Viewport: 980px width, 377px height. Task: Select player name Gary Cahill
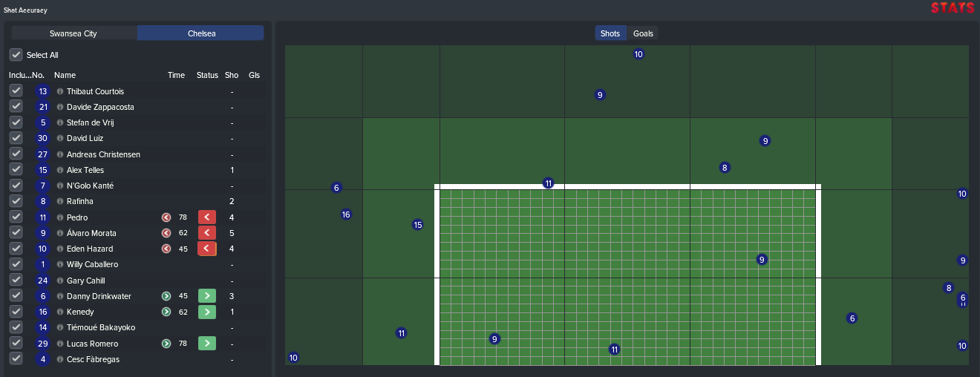[x=86, y=281]
